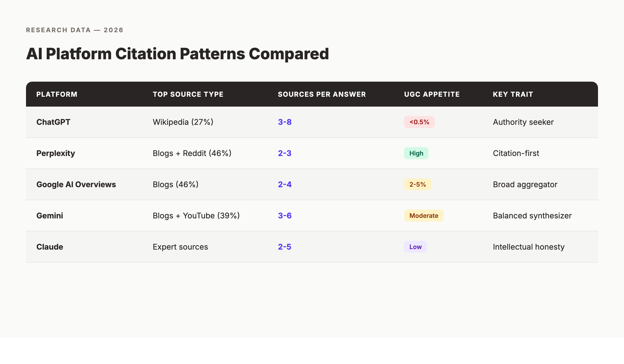Screen dimensions: 624x364
Task: Click the 'Broad aggregator' trait
Action: coord(525,184)
